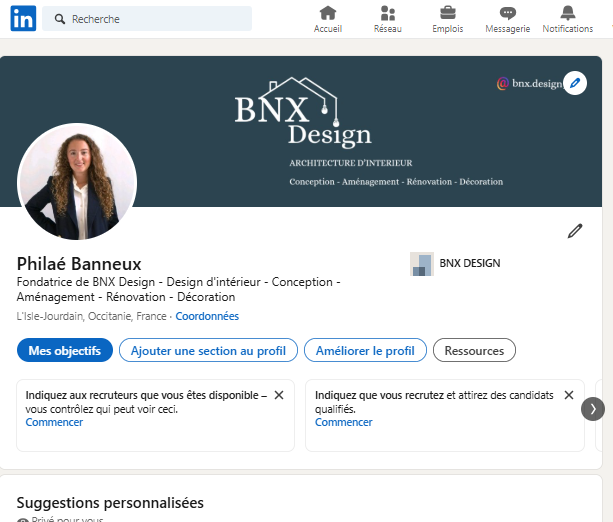Go to Réseau network icon

(x=387, y=13)
